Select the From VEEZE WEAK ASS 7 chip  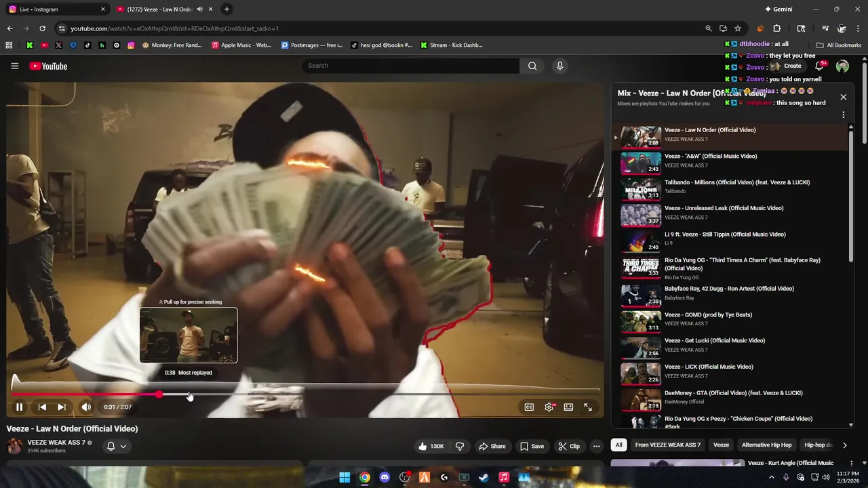click(x=667, y=445)
